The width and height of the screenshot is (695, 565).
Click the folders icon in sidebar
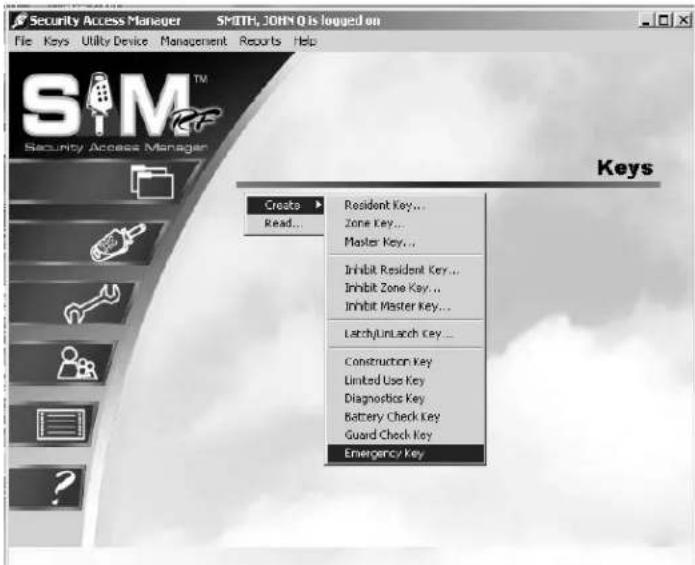click(152, 182)
